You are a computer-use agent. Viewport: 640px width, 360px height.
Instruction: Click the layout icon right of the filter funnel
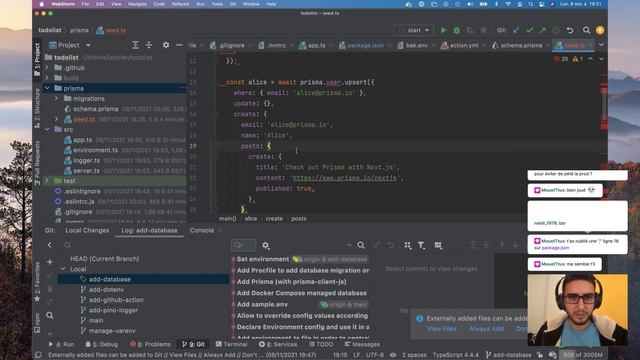coord(438,245)
